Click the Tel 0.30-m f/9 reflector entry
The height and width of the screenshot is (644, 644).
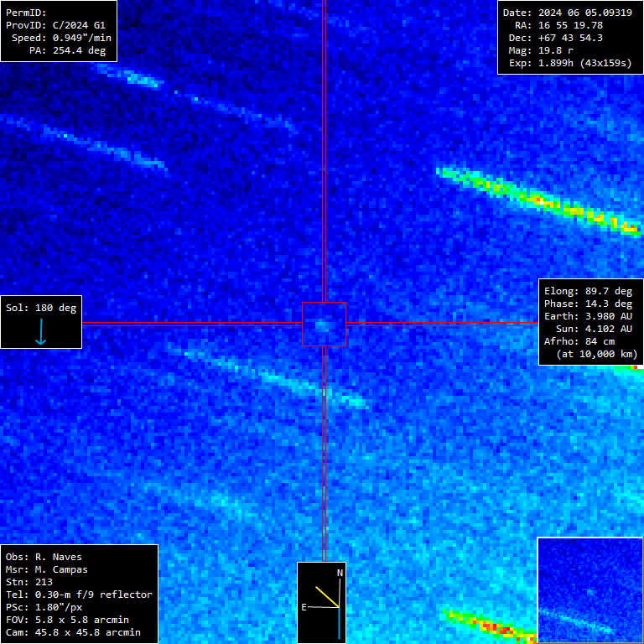[79, 595]
